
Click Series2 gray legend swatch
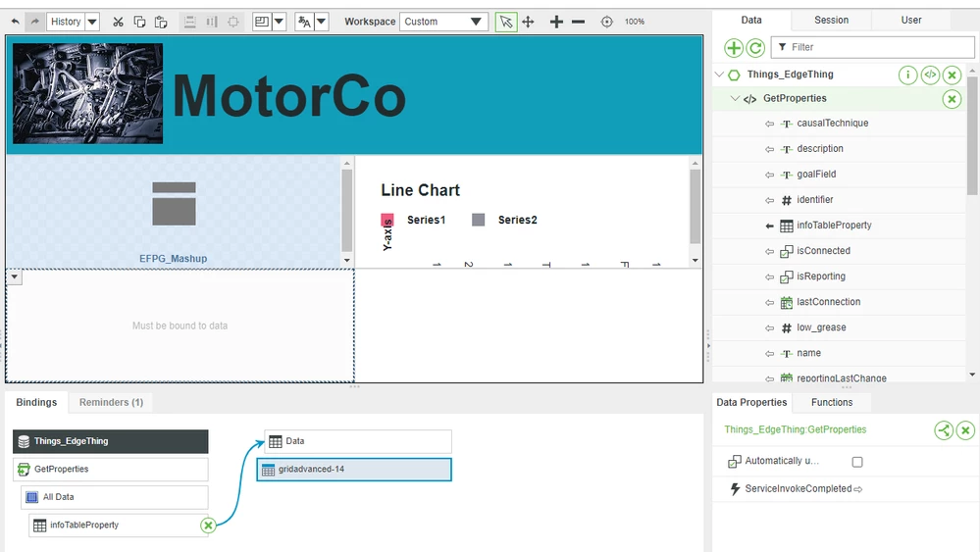478,220
